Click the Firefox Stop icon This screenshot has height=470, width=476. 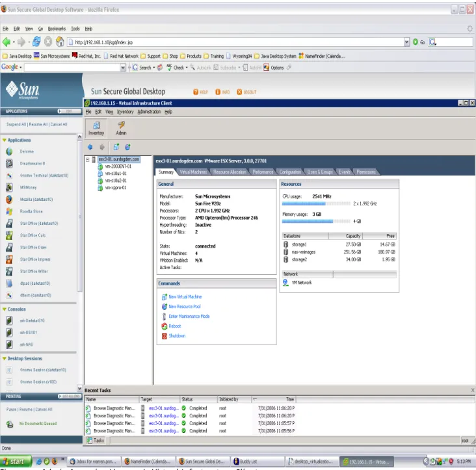click(x=48, y=42)
